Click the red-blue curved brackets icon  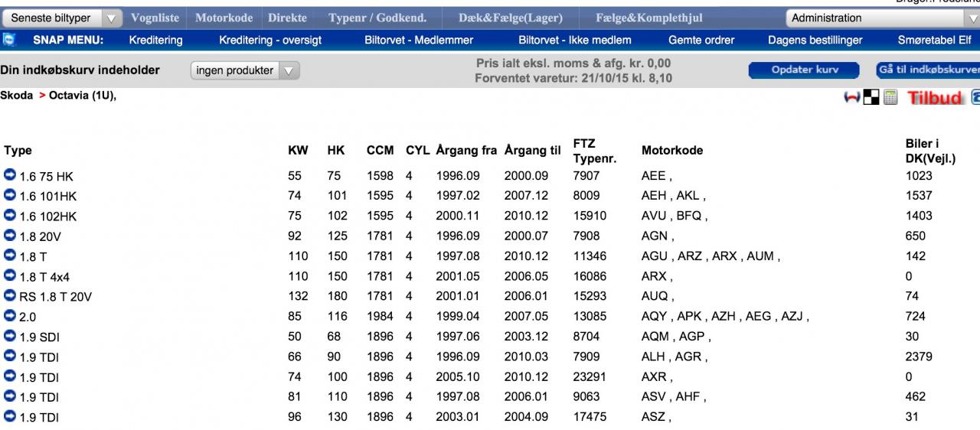[x=851, y=97]
